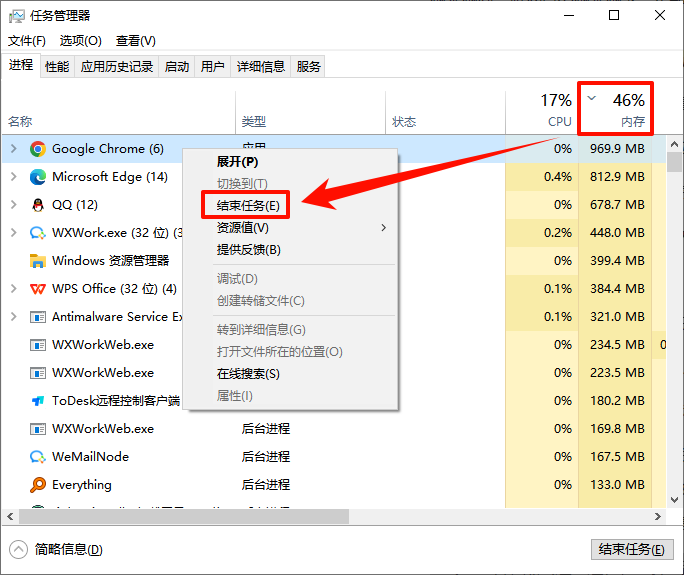Switch to the 应用历史记录 tab
Screen dimensions: 684x575
point(117,67)
